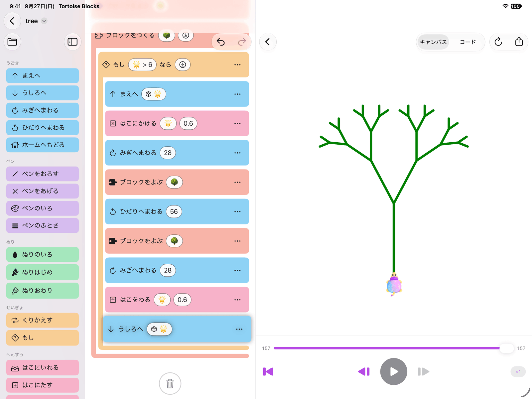Open more options for ひだりへまわる 56 block
The image size is (532, 399).
click(237, 211)
